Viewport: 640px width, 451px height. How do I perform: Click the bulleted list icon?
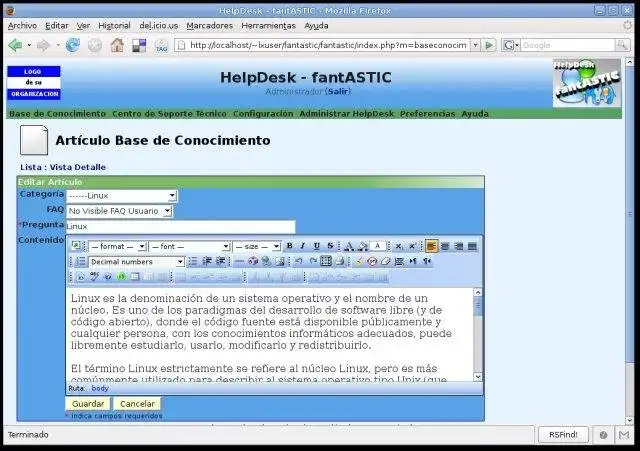click(193, 262)
